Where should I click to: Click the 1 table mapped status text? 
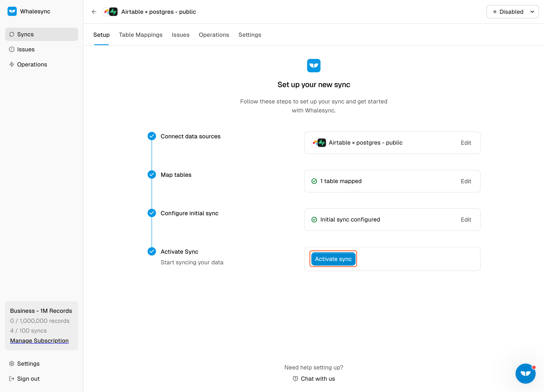point(341,181)
